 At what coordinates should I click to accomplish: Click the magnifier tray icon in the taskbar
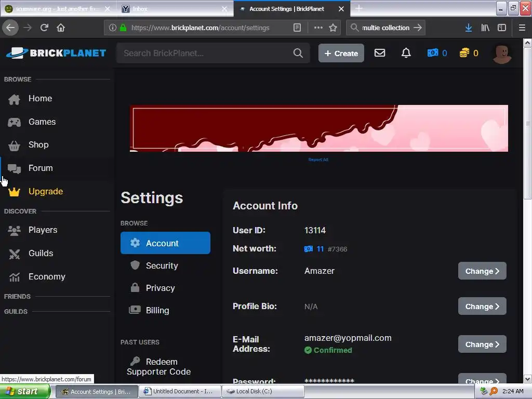[494, 391]
